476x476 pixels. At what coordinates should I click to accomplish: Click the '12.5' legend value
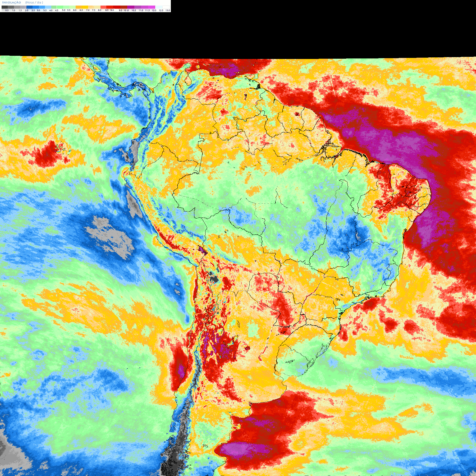(x=161, y=10)
